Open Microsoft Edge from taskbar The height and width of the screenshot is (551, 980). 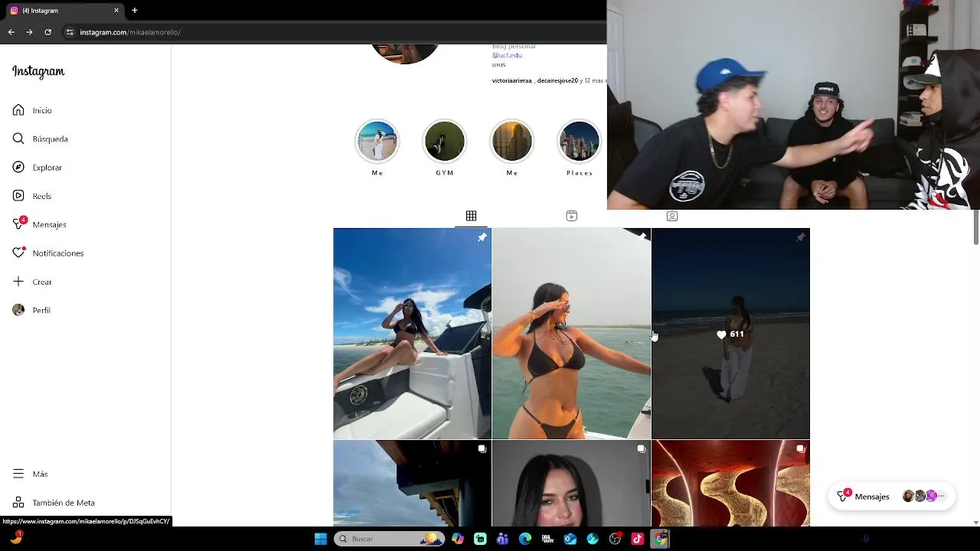click(524, 539)
